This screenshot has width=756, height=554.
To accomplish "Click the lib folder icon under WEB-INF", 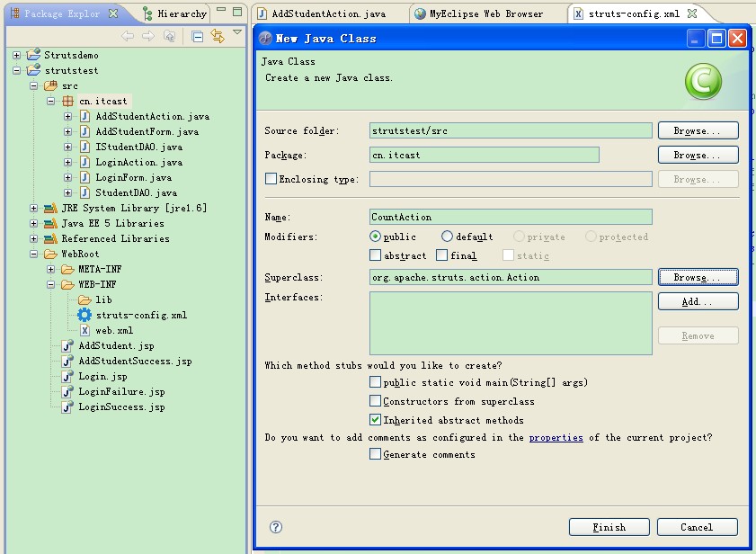I will coord(84,299).
